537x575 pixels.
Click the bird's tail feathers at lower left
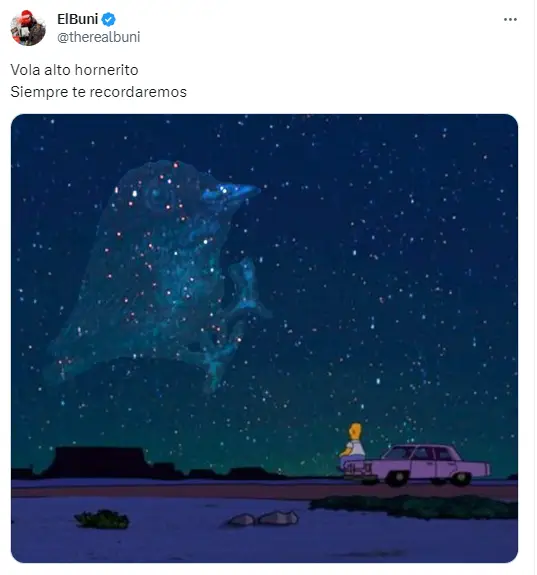pos(66,358)
